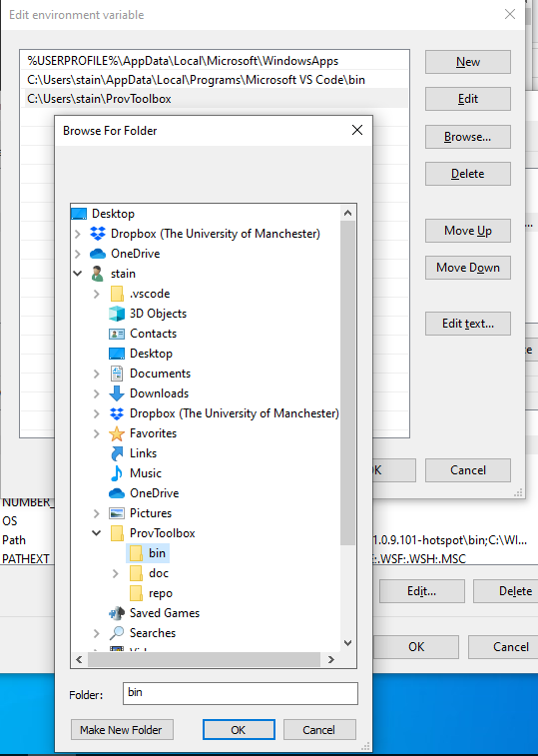Select the Pictures folder entry
Image resolution: width=538 pixels, height=756 pixels.
pos(141,513)
